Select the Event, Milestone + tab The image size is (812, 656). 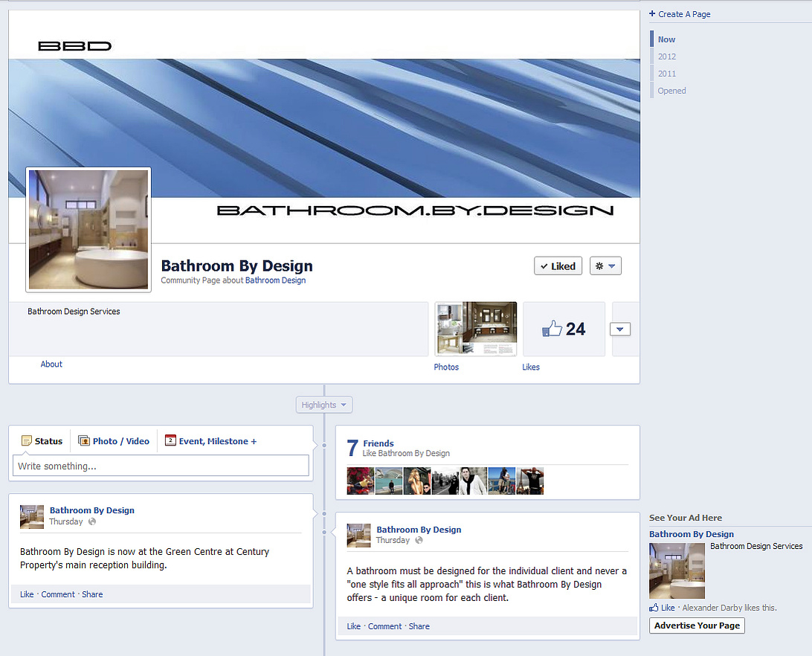(210, 441)
